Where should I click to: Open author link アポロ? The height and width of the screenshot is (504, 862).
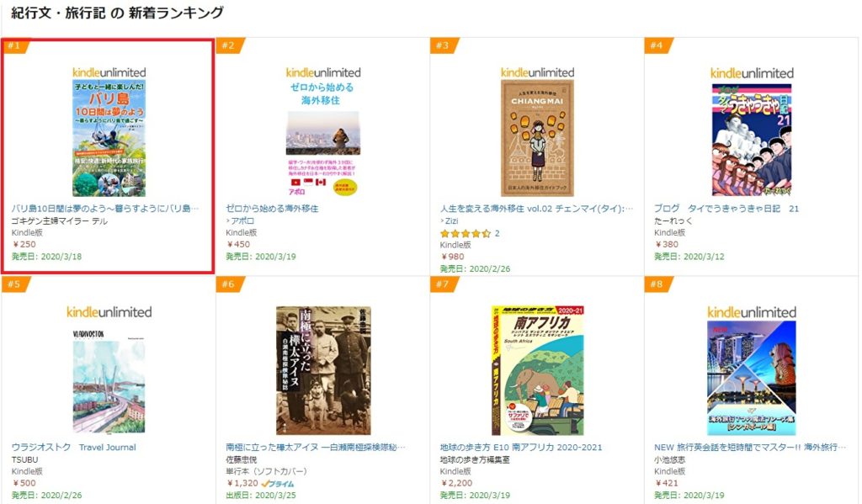pos(244,220)
